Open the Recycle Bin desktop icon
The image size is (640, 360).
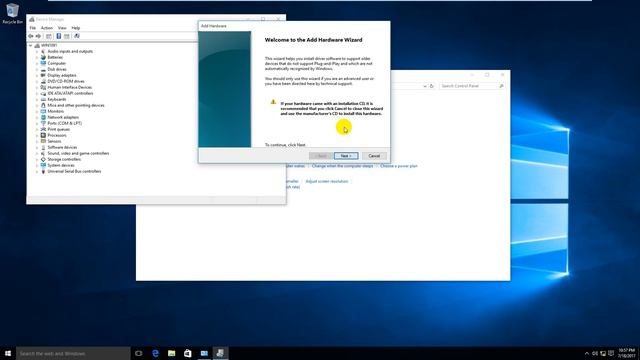tap(12, 13)
